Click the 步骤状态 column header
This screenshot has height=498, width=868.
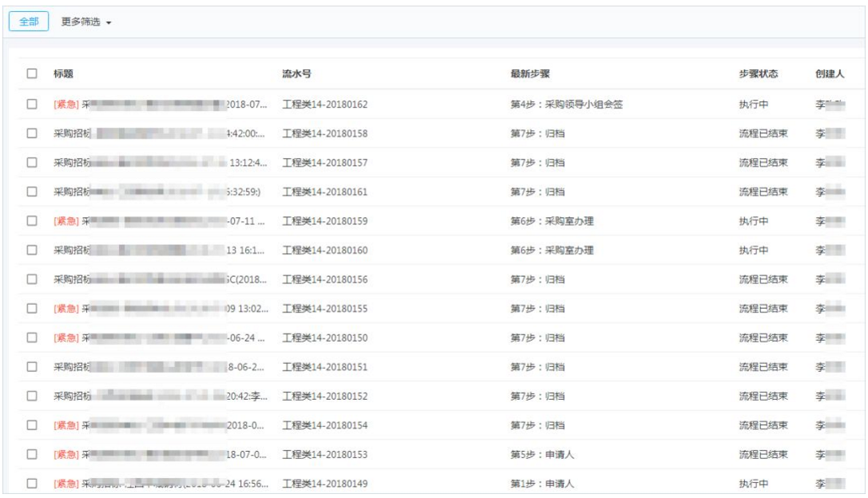point(758,74)
